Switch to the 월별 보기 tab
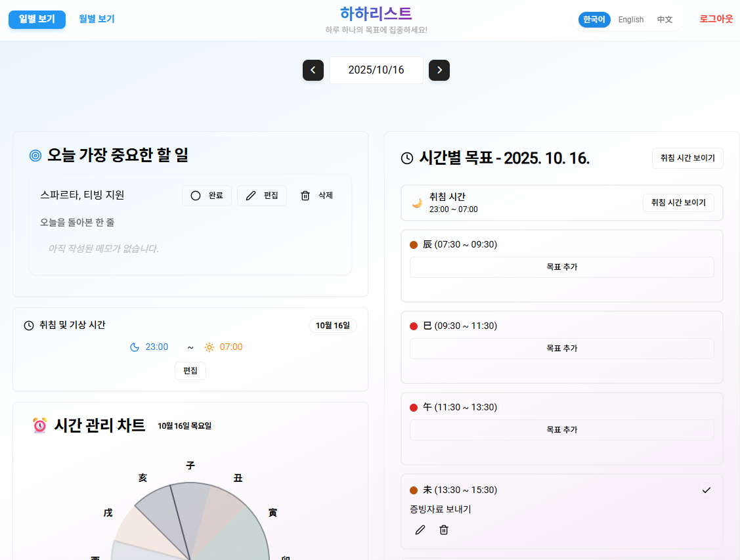 point(95,20)
